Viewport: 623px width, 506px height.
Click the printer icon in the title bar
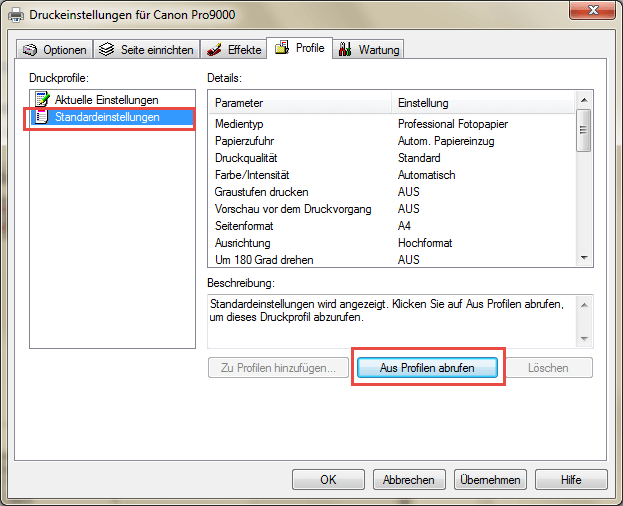tap(16, 15)
